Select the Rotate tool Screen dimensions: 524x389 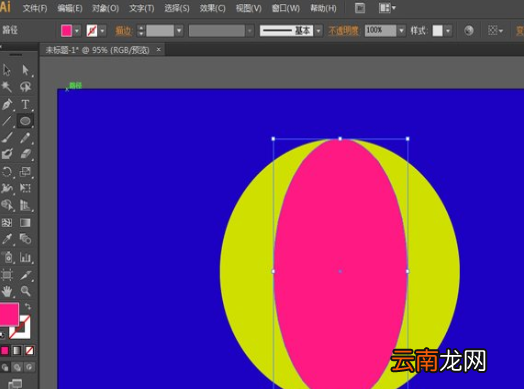[x=7, y=172]
